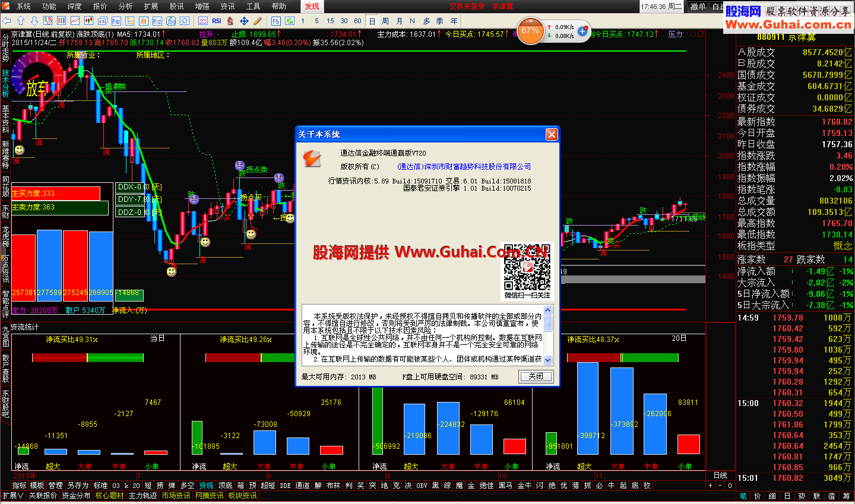The height and width of the screenshot is (504, 855).
Task: Open the f(x) formula manager icon
Action: coord(171,21)
